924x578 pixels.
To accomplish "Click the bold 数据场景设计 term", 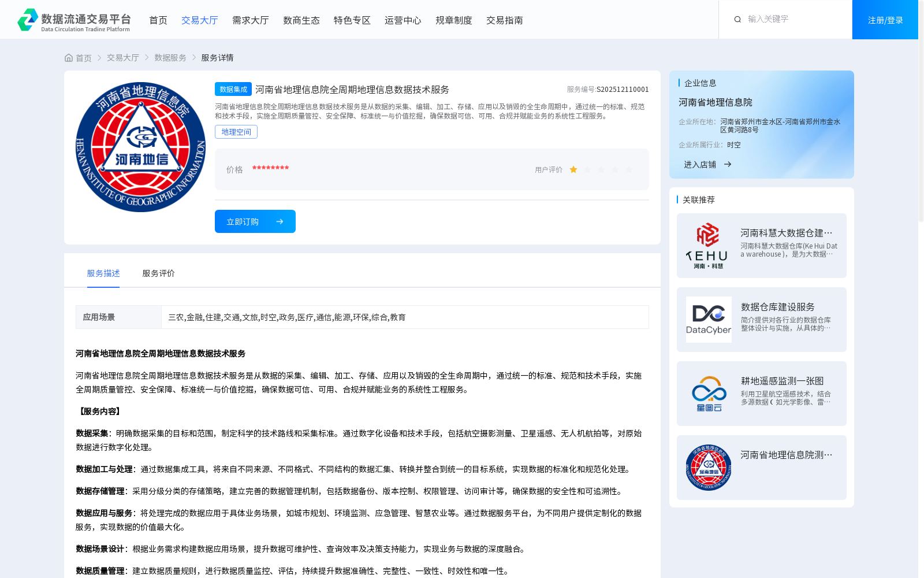I will point(100,549).
